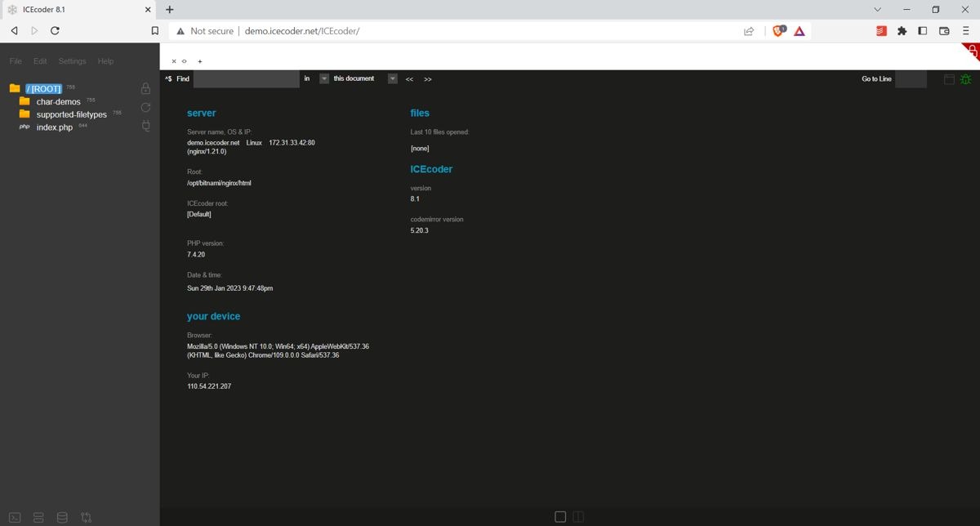Open the 'this document' search scope dropdown
The width and height of the screenshot is (980, 526).
point(392,78)
